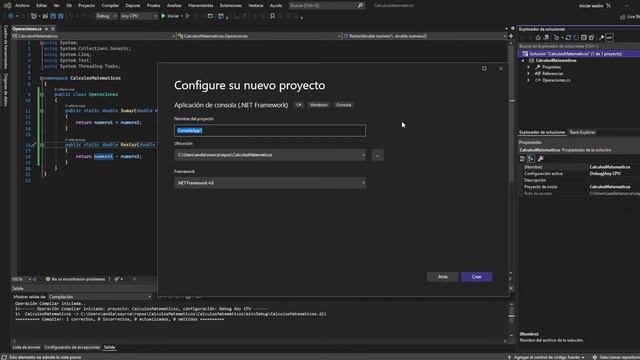The image size is (640, 360).
Task: Switch to the Team Explorer tab
Action: click(x=582, y=132)
